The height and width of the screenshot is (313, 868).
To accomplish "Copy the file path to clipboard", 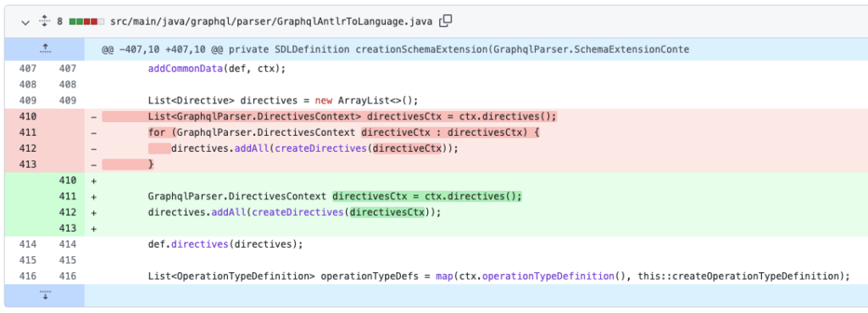I will pos(446,21).
